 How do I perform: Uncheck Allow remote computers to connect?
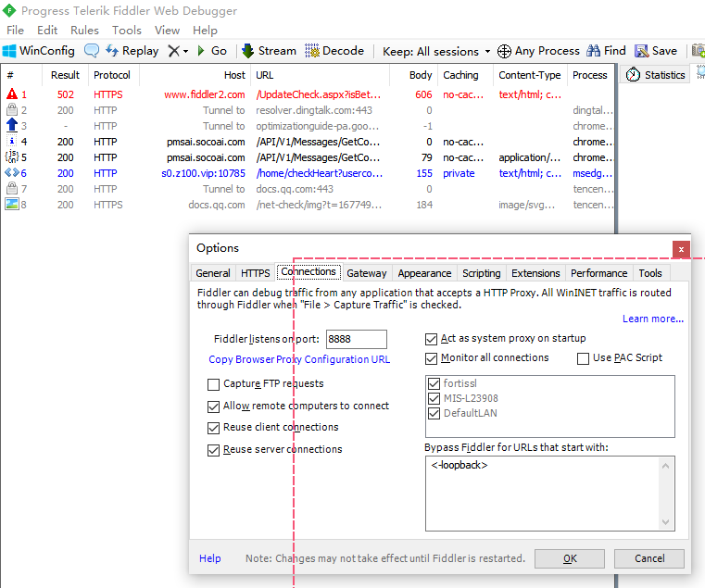pyautogui.click(x=215, y=407)
